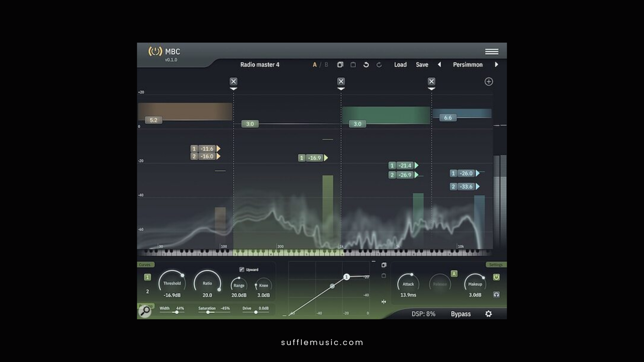644x362 pixels.
Task: Select the brown band threshold -16.0 marker
Action: coord(205,156)
